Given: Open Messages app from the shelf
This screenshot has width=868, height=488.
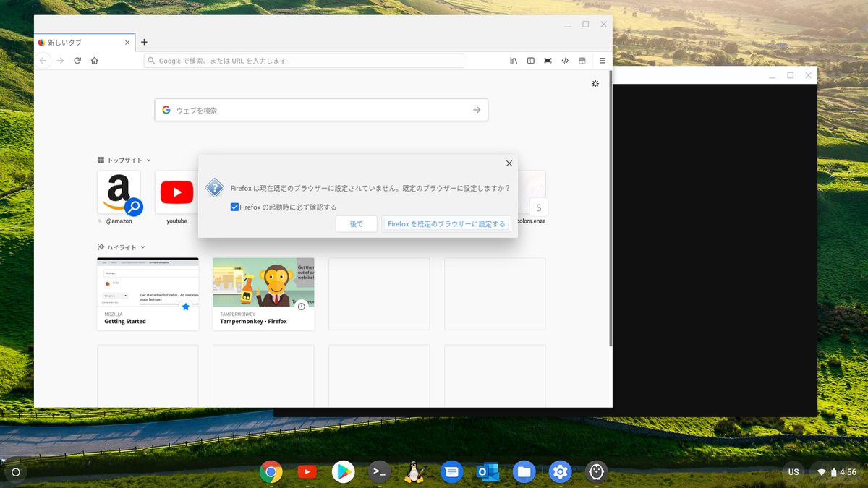Looking at the screenshot, I should [x=451, y=472].
